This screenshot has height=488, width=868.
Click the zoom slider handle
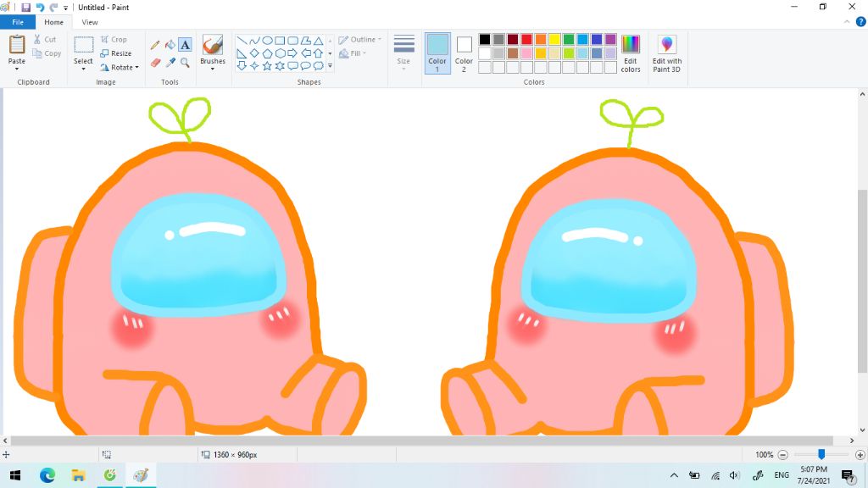coord(821,454)
